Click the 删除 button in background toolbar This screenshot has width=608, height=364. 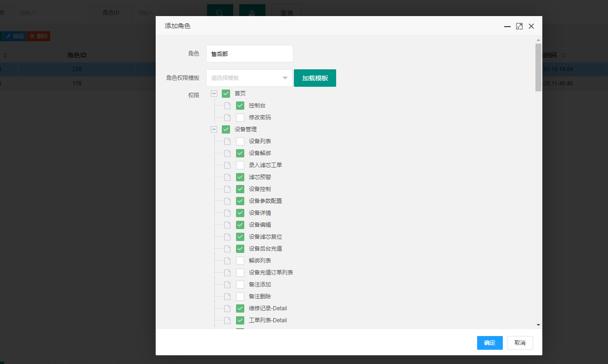point(39,36)
